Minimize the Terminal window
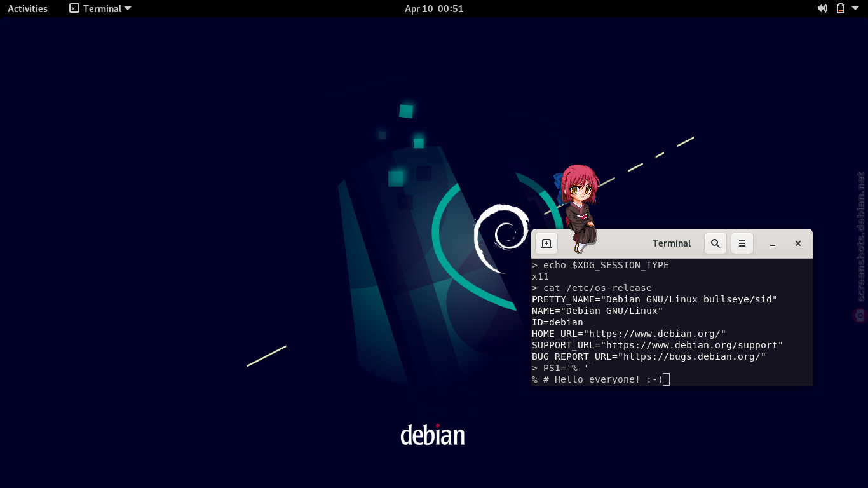The height and width of the screenshot is (488, 868). point(773,244)
